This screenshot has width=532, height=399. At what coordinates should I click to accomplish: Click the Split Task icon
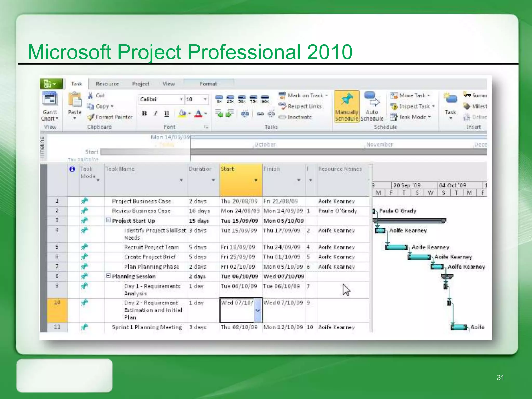(x=245, y=114)
